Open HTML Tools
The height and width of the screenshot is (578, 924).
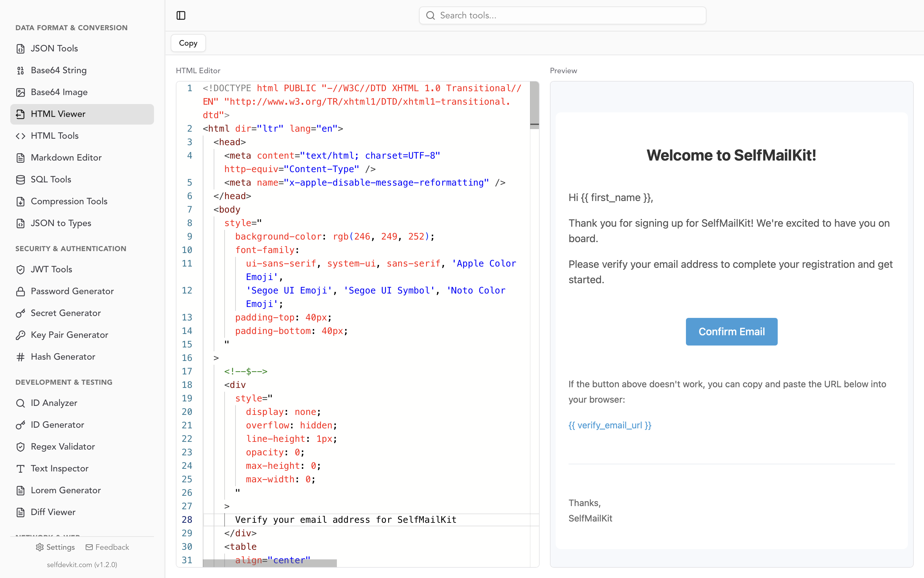coord(82,136)
